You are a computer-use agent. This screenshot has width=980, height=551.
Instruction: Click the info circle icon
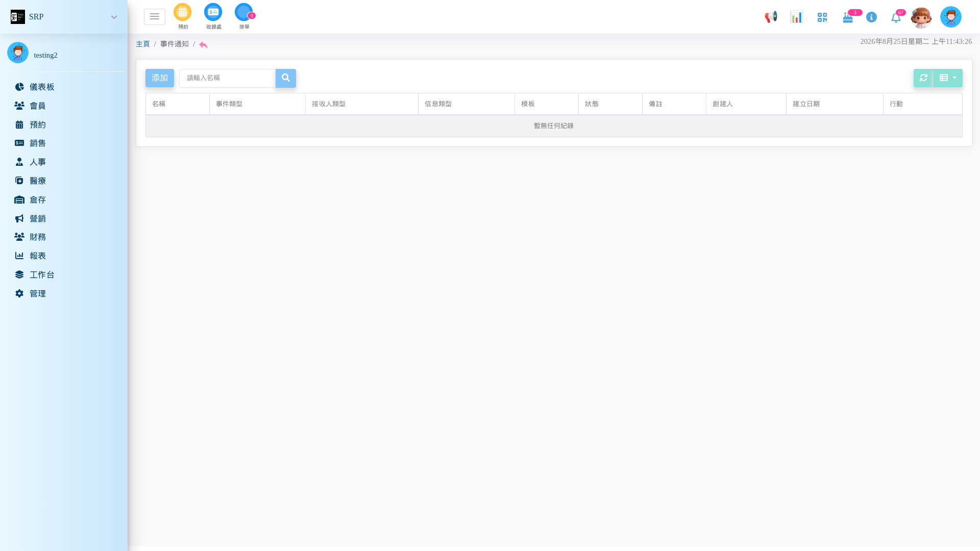872,17
